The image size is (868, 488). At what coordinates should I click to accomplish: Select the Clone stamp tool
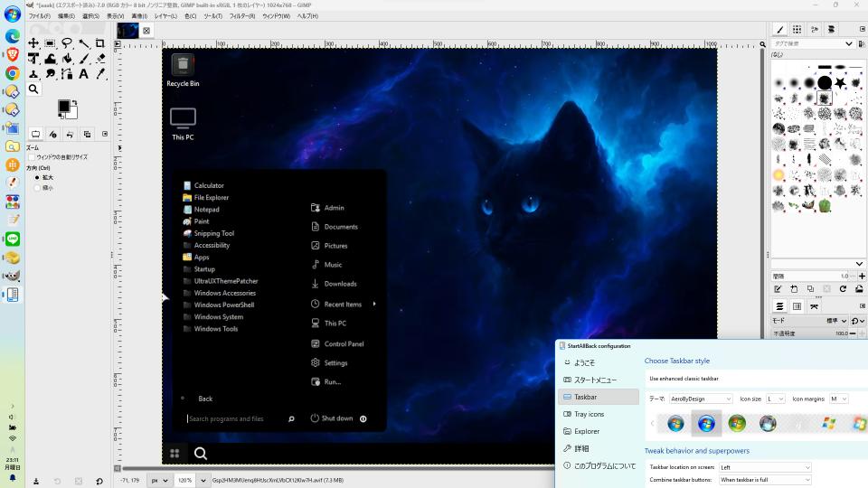pos(33,73)
